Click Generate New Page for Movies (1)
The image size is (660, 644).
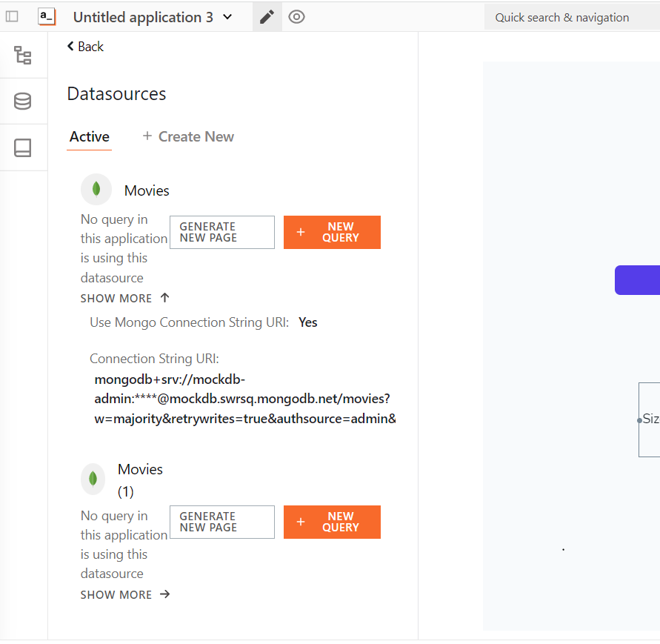point(222,522)
